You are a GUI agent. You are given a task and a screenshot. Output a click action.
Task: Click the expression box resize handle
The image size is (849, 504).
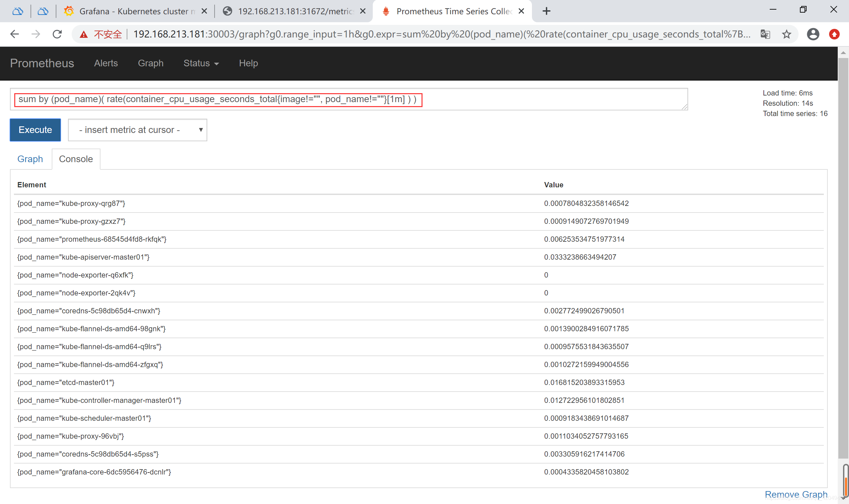[684, 107]
